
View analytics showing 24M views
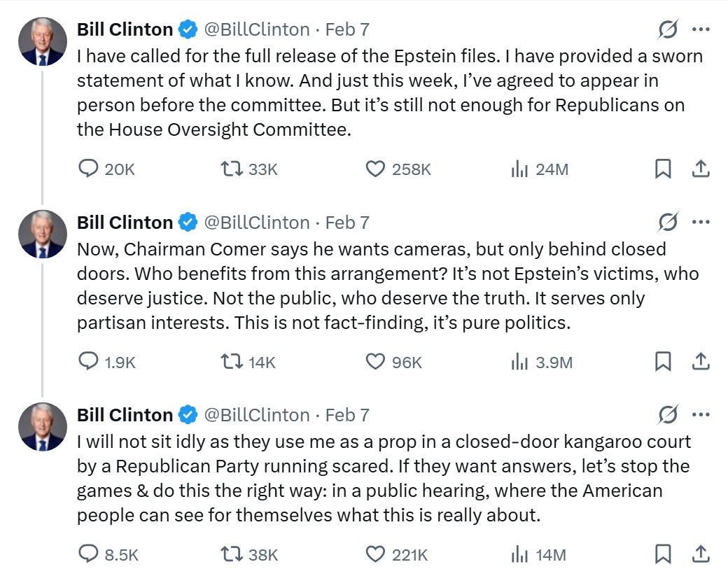pos(519,169)
